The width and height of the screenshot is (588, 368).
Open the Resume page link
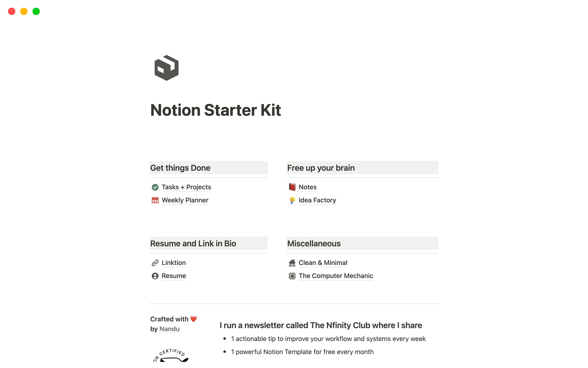pos(174,276)
